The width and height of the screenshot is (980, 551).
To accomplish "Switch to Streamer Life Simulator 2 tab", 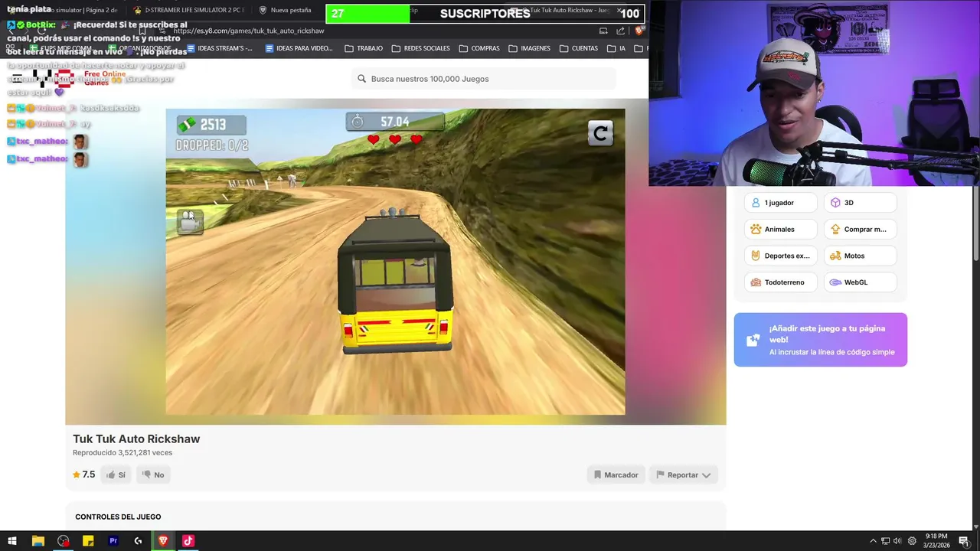I will pos(188,10).
